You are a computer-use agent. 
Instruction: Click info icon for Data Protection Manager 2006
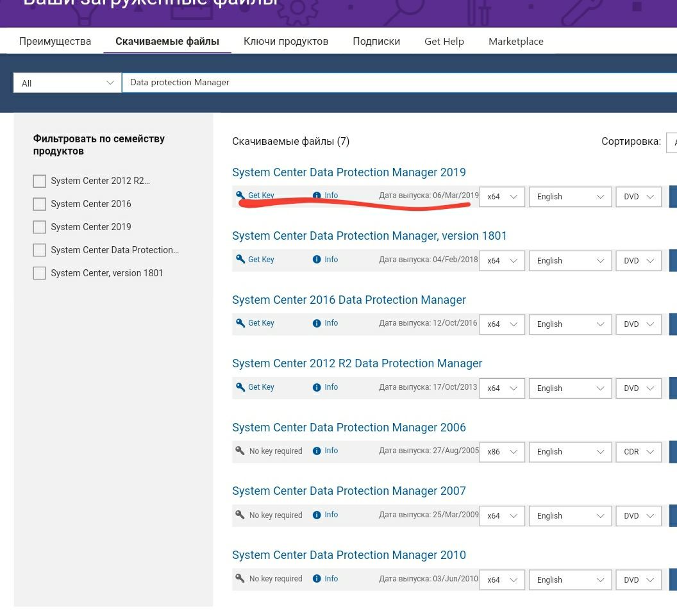(x=317, y=451)
